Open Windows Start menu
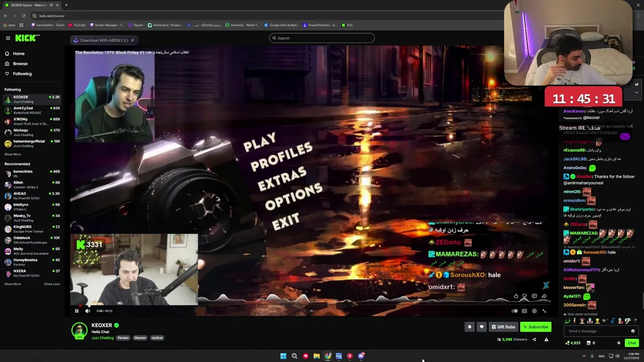The width and height of the screenshot is (644, 362). click(x=283, y=356)
